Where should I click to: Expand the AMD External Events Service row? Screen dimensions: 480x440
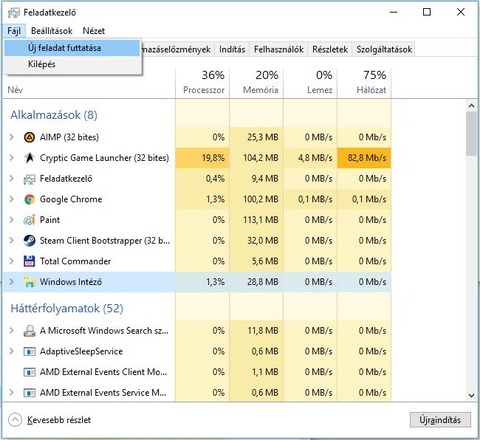pyautogui.click(x=12, y=392)
